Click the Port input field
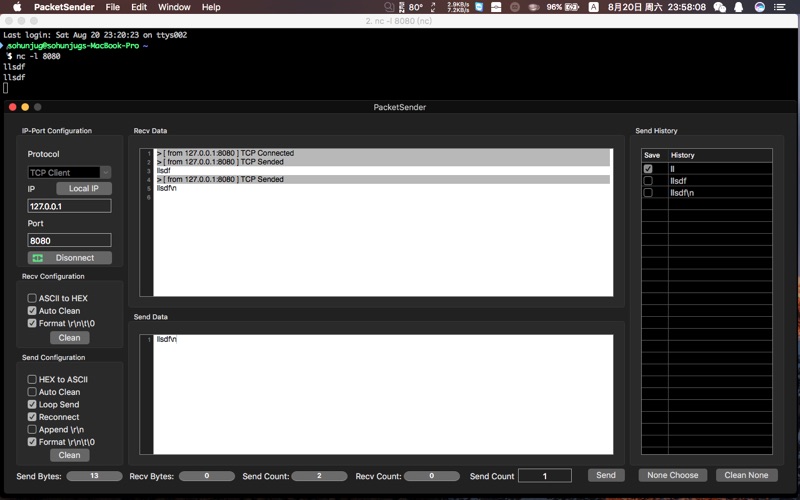 69,240
